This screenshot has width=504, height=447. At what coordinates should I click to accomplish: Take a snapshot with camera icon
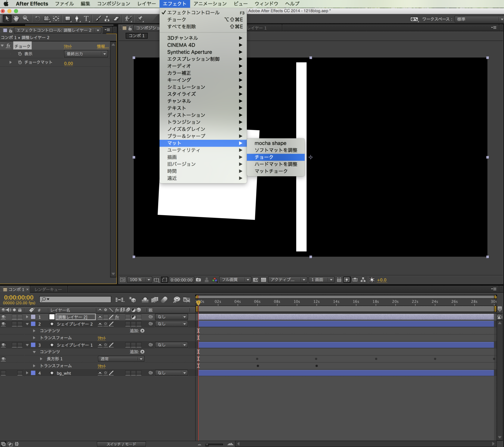pos(198,280)
